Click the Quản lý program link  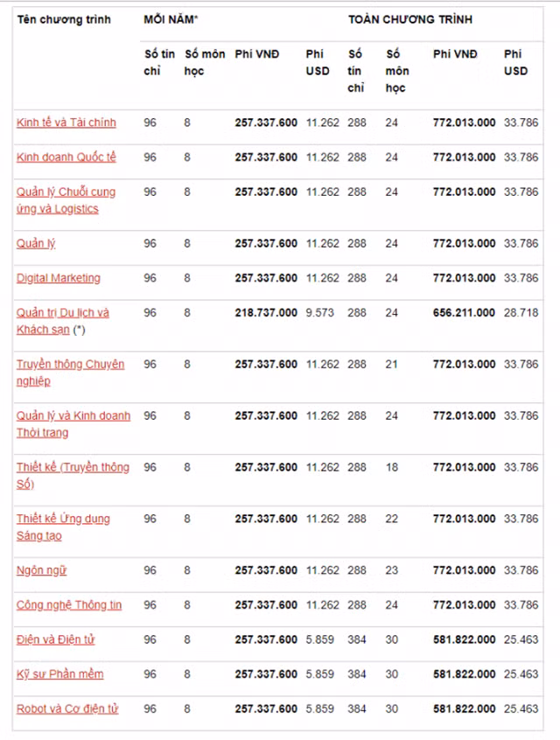[x=36, y=243]
